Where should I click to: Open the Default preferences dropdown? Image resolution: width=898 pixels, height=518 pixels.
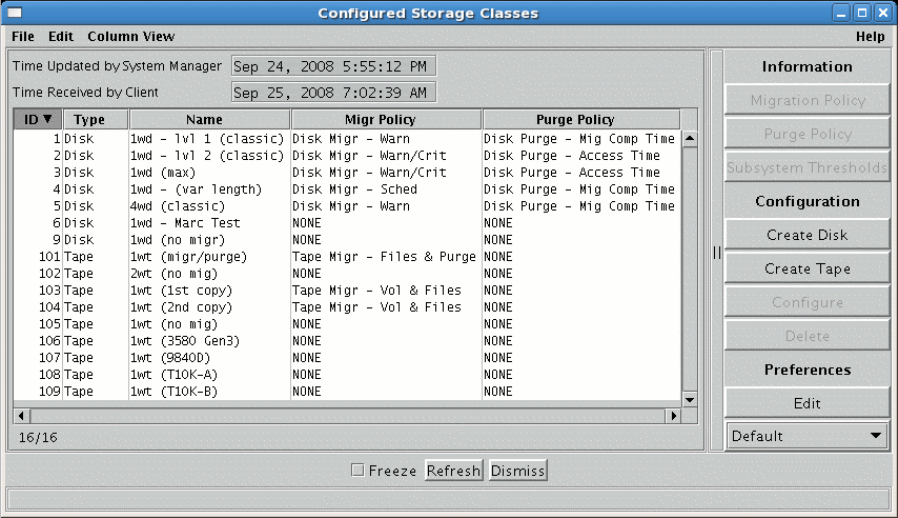pos(807,436)
